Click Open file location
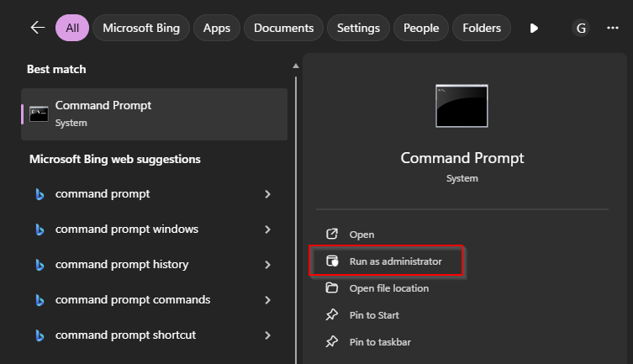This screenshot has width=633, height=364. click(389, 288)
